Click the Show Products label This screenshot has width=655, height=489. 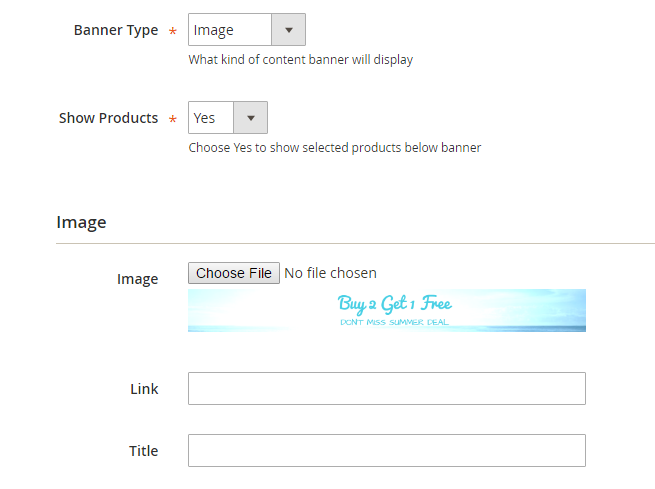click(x=109, y=118)
